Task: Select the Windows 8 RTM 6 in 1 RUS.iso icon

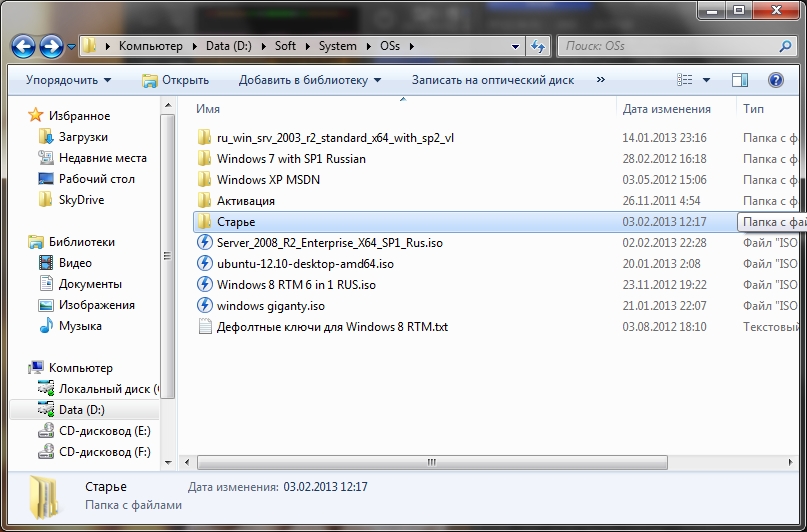Action: coord(204,285)
